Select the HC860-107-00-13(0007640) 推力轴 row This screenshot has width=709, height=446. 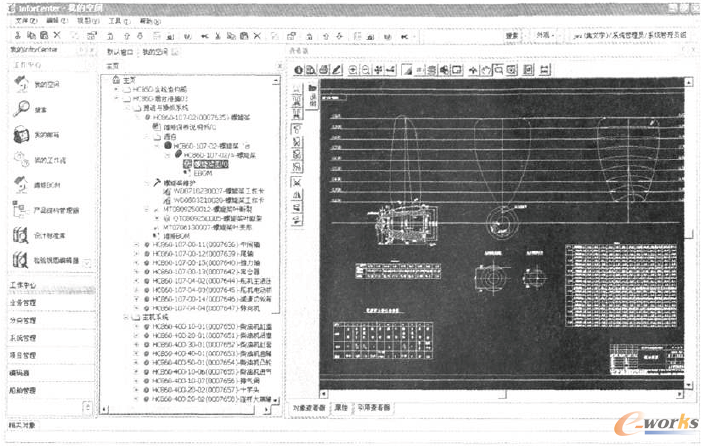[206, 263]
